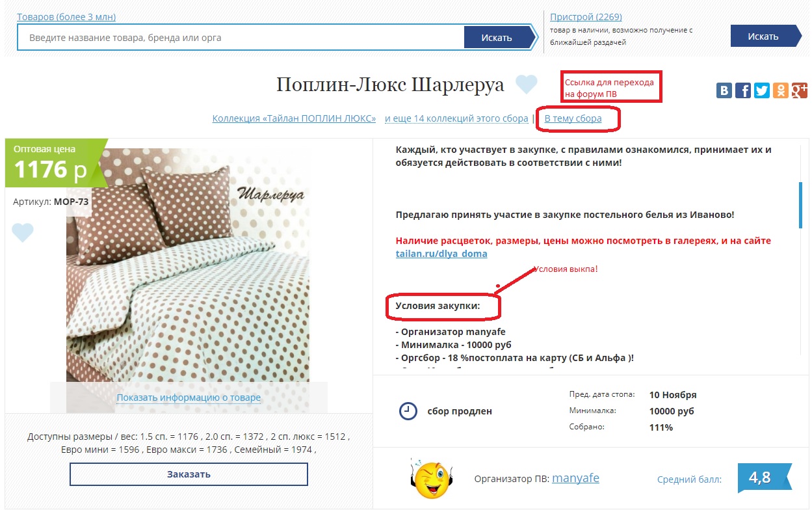Expand и еще 14 коллекций этого сбора
The width and height of the screenshot is (812, 512).
[456, 118]
